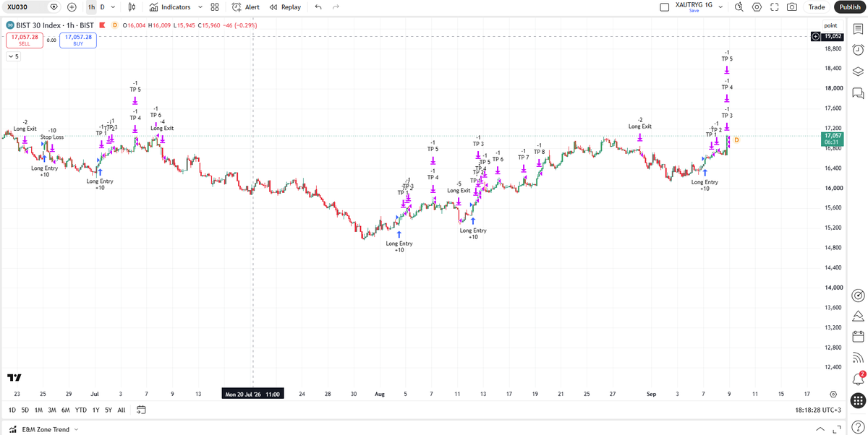Open the indicator templates grid icon
868x435 pixels.
(x=215, y=7)
